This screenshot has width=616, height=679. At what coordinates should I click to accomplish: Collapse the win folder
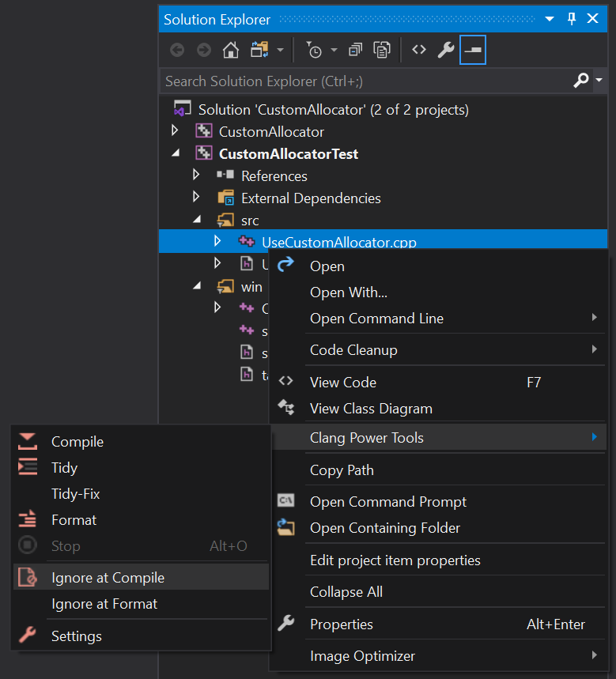[197, 286]
